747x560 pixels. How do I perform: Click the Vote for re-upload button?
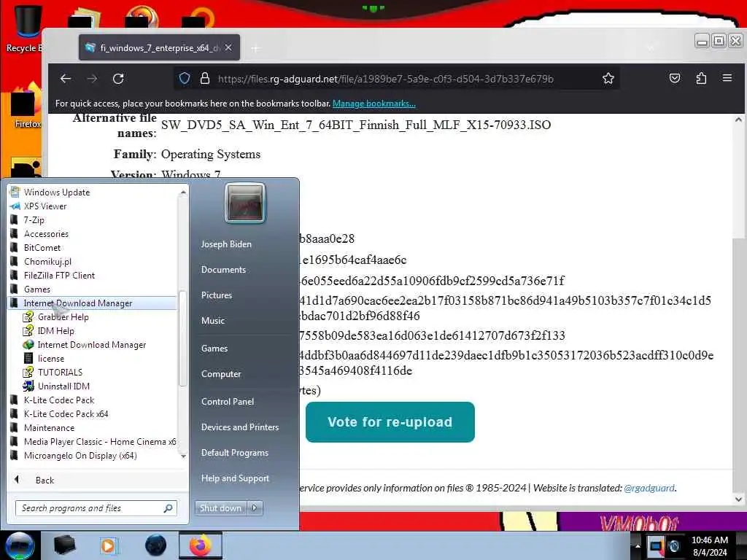pyautogui.click(x=390, y=422)
